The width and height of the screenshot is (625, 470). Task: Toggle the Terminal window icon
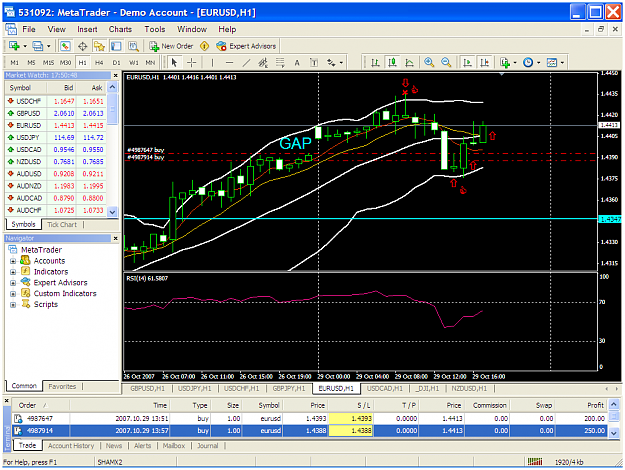[116, 46]
